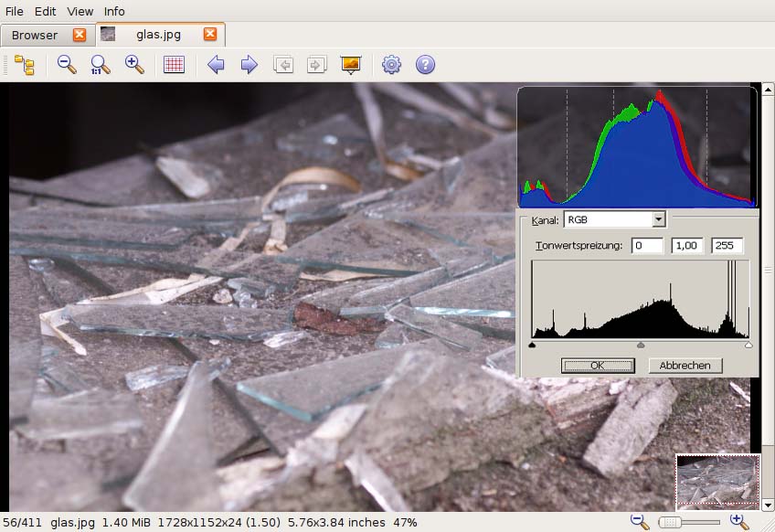
Task: Click the vertical scrollbar up arrow
Action: click(768, 90)
